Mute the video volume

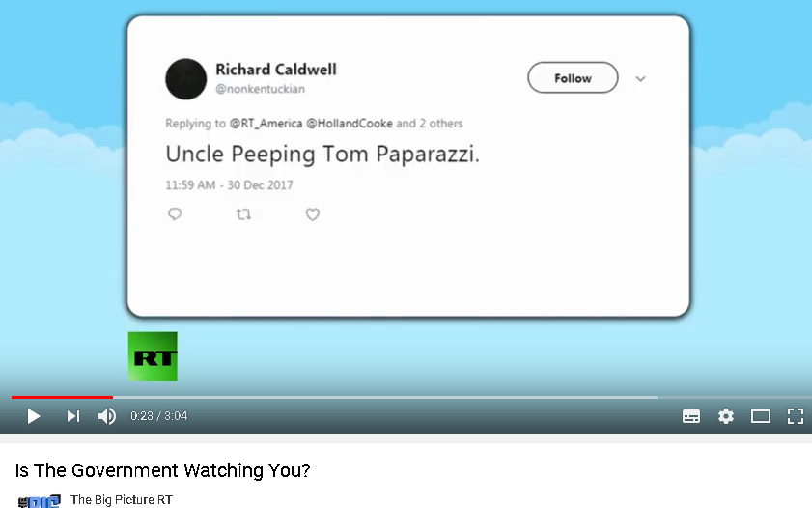coord(107,416)
